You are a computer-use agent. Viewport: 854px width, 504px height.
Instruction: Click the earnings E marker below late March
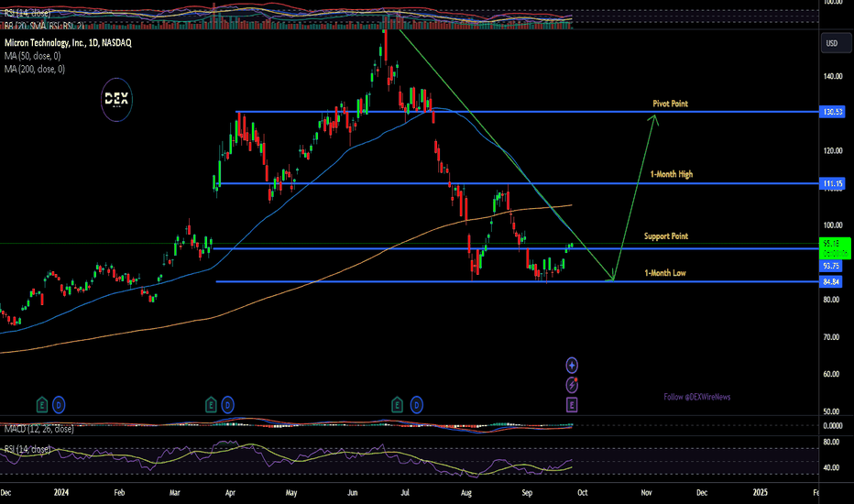tap(211, 405)
